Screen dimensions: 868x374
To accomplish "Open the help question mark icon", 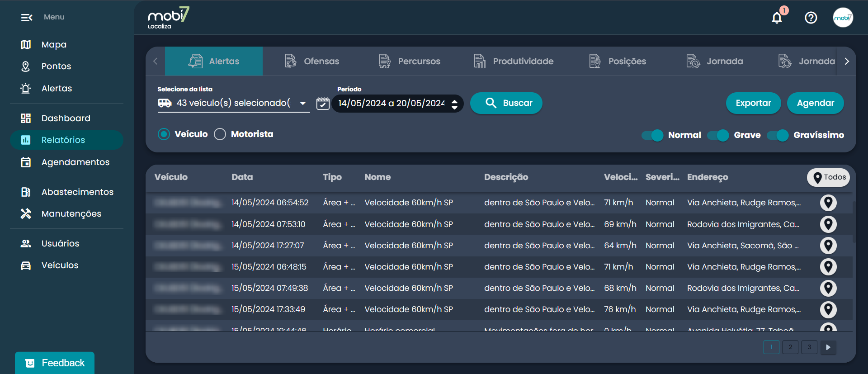I will coord(811,18).
